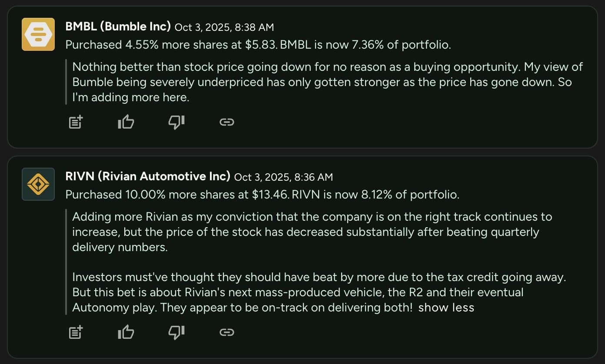
Task: Add a note to the RIVN trade
Action: (76, 333)
